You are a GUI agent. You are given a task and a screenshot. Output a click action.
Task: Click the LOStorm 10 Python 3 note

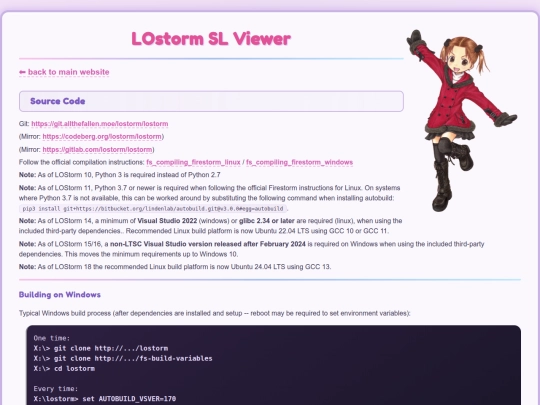coord(120,175)
